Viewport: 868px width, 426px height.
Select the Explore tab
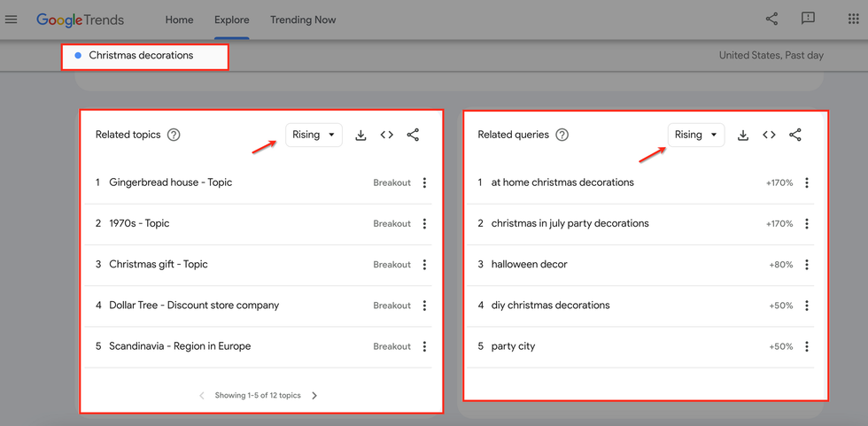click(232, 19)
